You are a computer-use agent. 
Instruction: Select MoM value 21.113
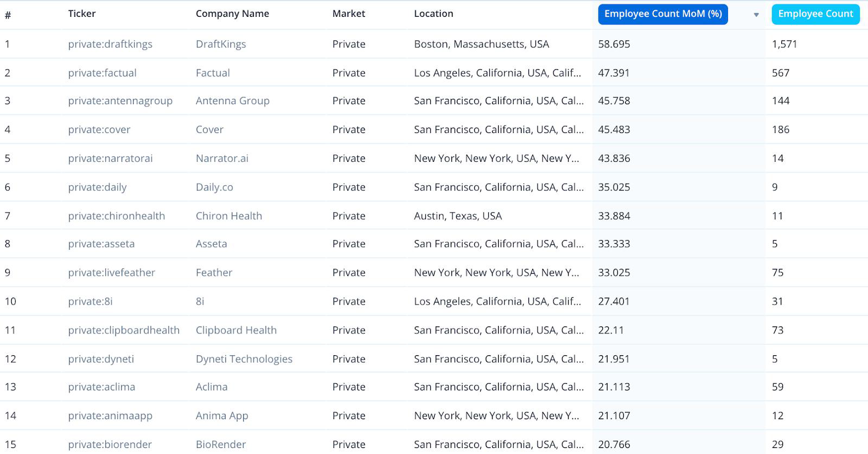point(614,387)
